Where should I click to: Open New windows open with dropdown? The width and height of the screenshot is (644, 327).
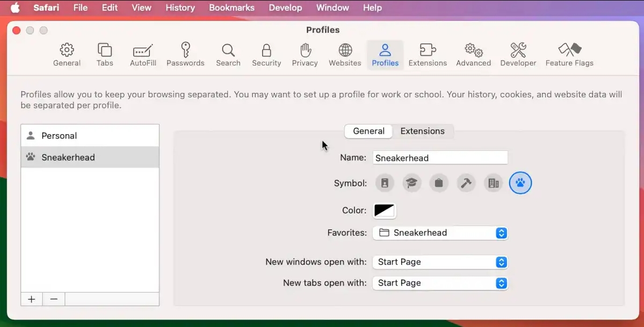click(440, 262)
